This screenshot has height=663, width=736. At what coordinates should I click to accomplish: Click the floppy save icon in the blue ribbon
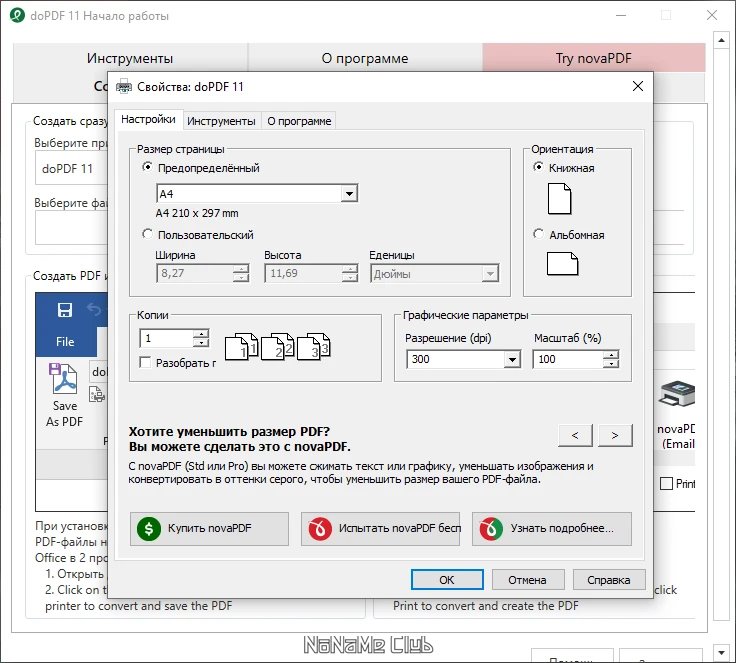point(65,310)
